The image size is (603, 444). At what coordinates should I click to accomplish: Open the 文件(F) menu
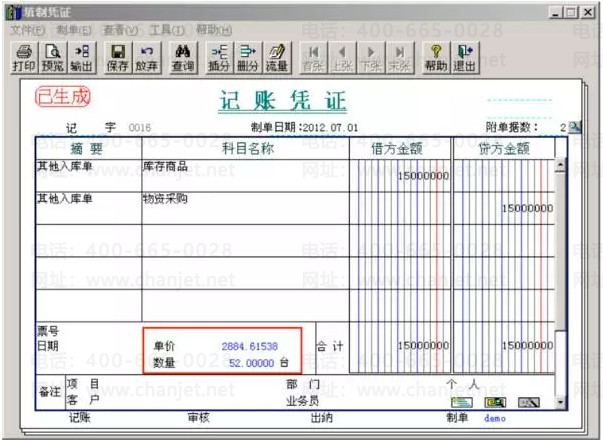pyautogui.click(x=27, y=30)
